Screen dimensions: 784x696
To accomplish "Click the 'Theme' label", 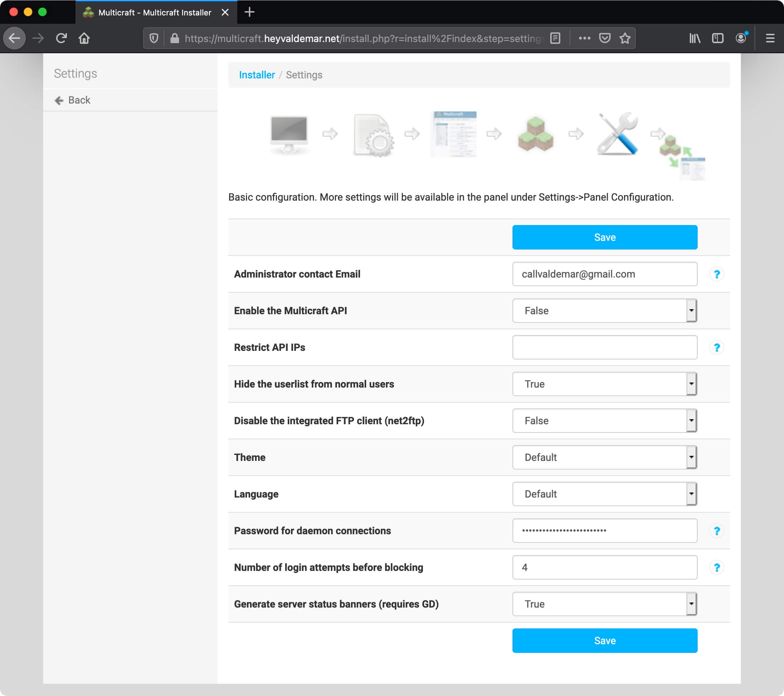I will click(x=250, y=457).
